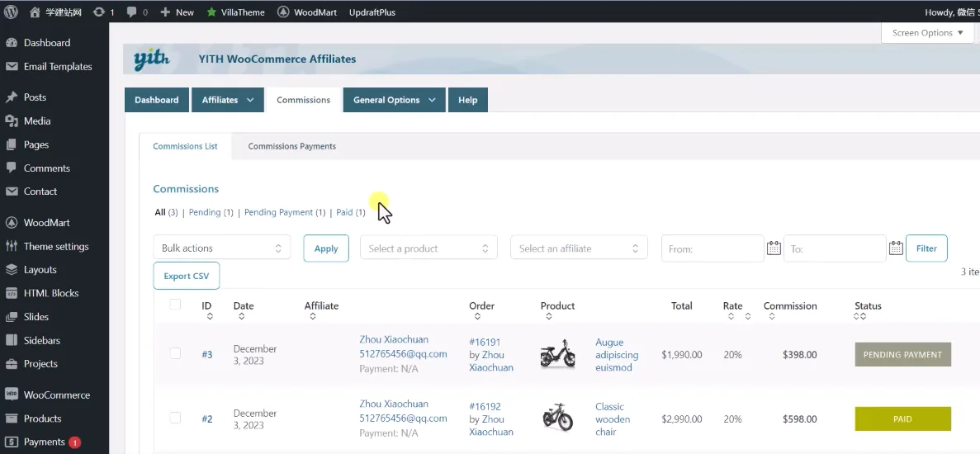Click the Payments dollar icon
This screenshot has height=454, width=980.
click(12, 442)
